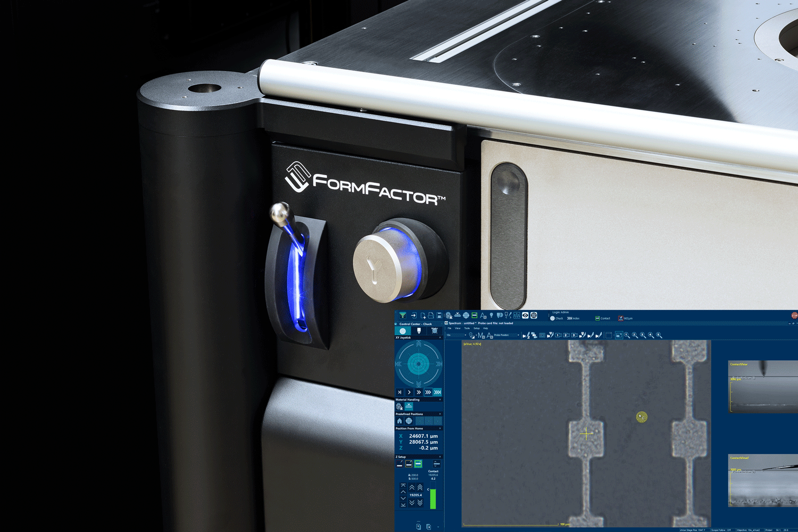
Task: Click the green Z height bar
Action: (433, 498)
